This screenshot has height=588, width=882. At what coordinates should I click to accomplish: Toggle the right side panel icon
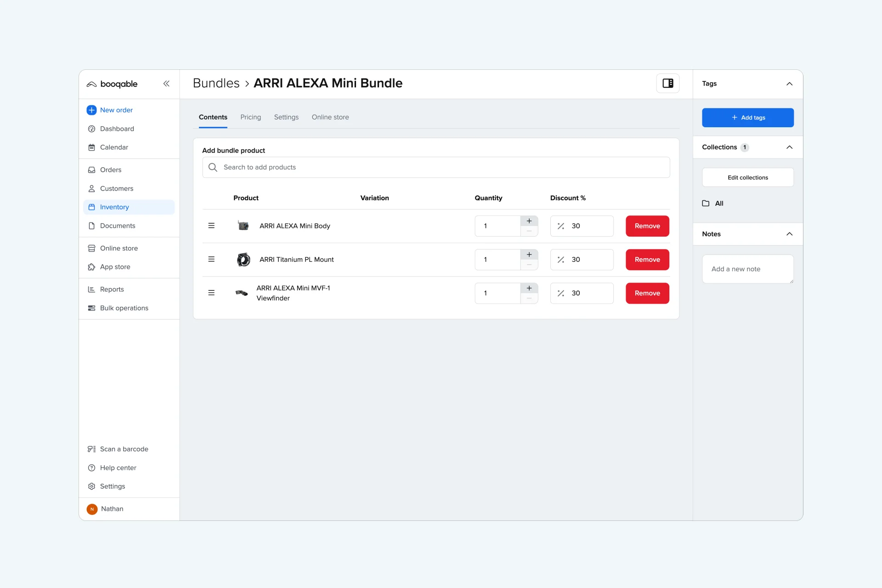tap(668, 84)
